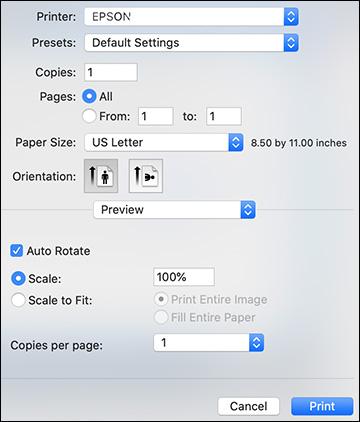Click the Paper Size blue stepper arrows
Image resolution: width=360 pixels, height=422 pixels.
coord(236,142)
